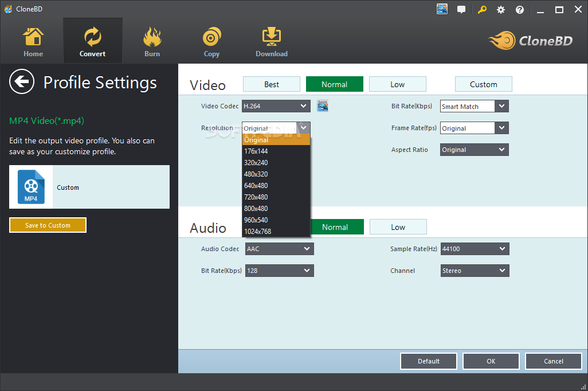
Task: Switch to the Convert section
Action: [x=93, y=42]
